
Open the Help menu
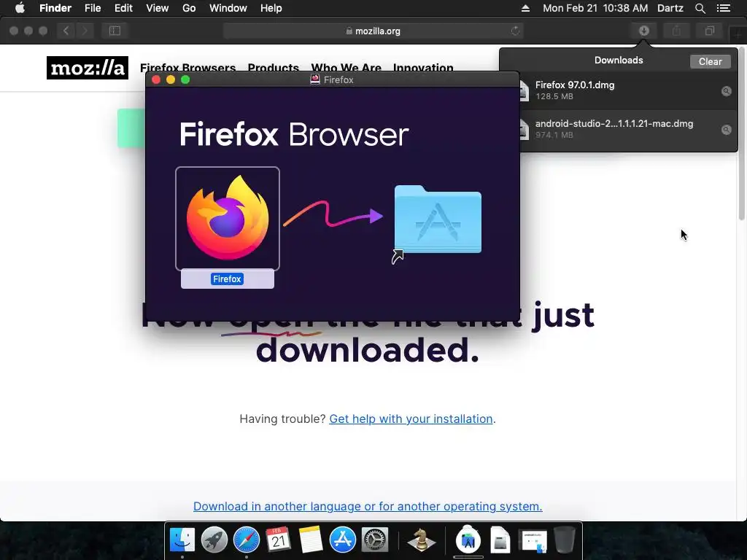point(271,8)
